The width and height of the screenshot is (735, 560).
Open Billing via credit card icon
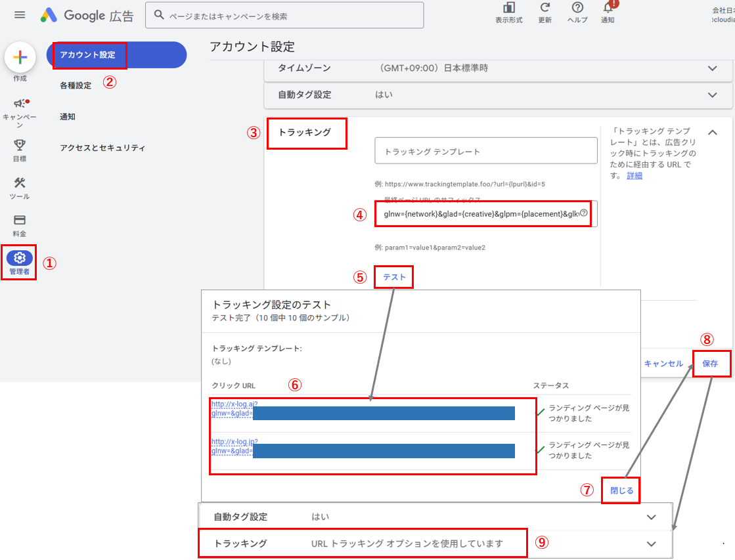[20, 221]
